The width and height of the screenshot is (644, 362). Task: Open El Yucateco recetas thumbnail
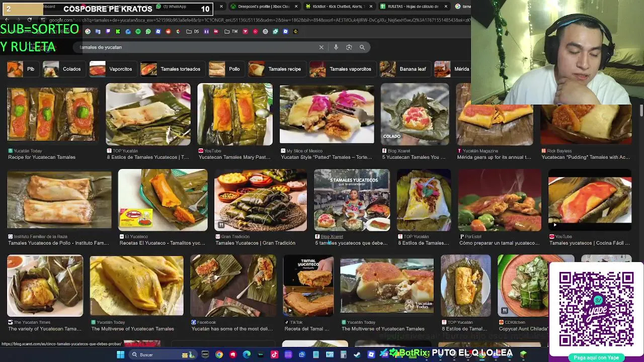(163, 200)
